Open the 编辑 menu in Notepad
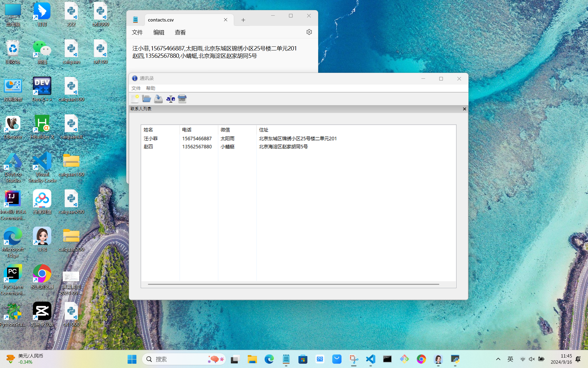The width and height of the screenshot is (588, 368). 159,33
